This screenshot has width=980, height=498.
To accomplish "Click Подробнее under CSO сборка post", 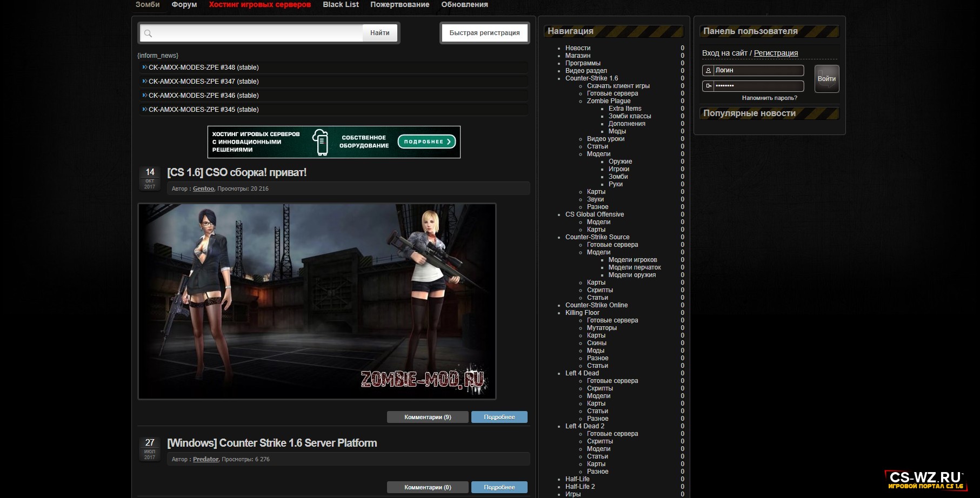I will [x=499, y=417].
